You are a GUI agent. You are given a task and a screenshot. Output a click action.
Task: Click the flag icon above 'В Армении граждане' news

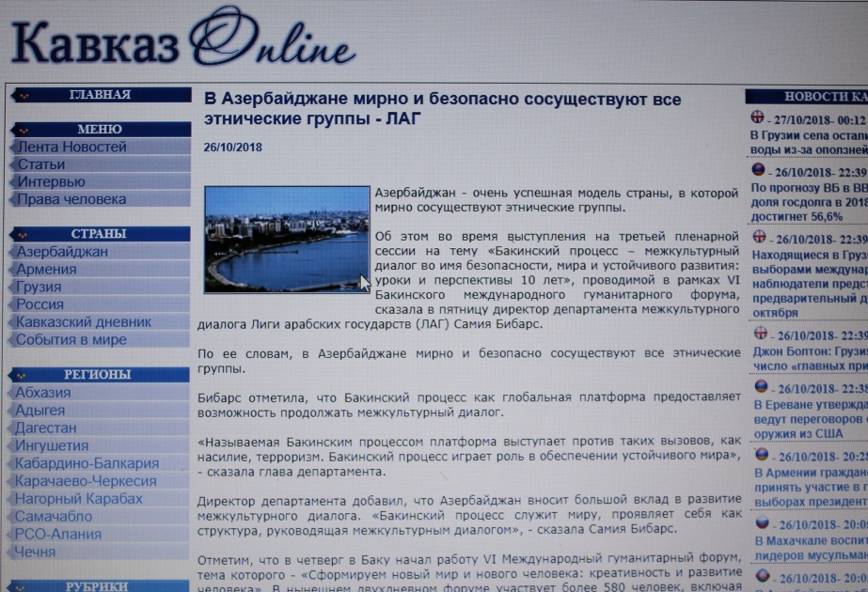point(763,454)
